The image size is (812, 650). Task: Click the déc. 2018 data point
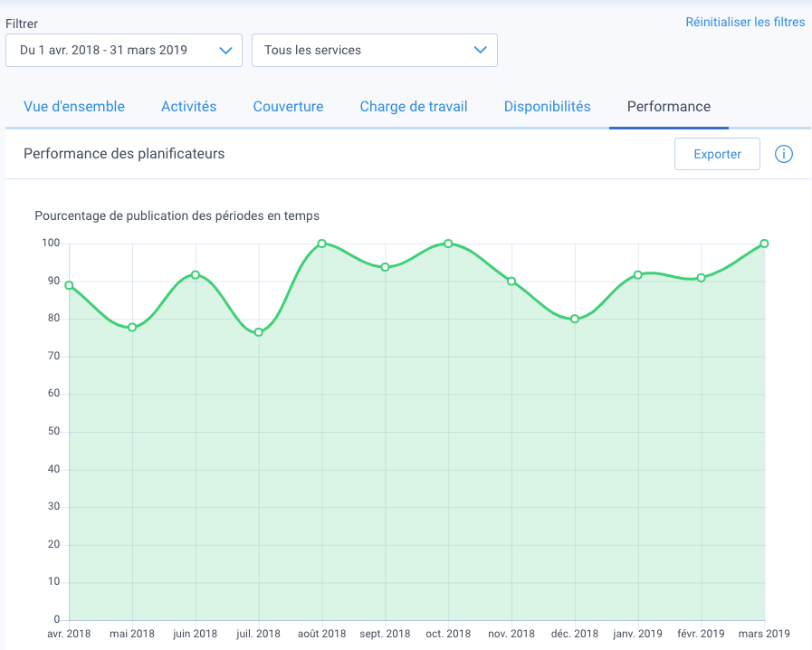pyautogui.click(x=575, y=319)
